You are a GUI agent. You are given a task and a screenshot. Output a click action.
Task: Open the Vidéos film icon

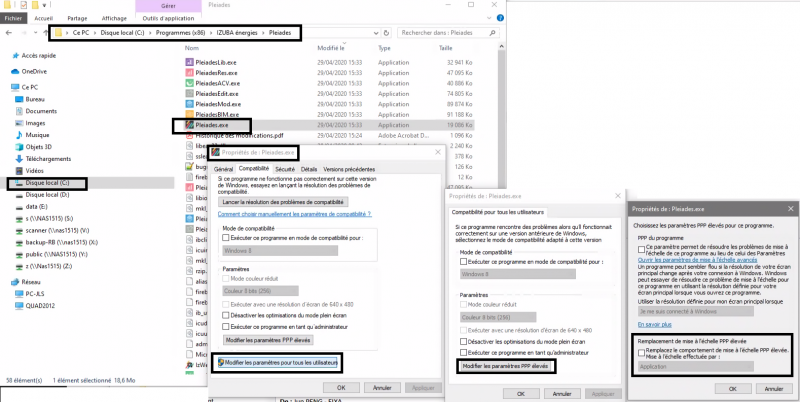point(19,171)
